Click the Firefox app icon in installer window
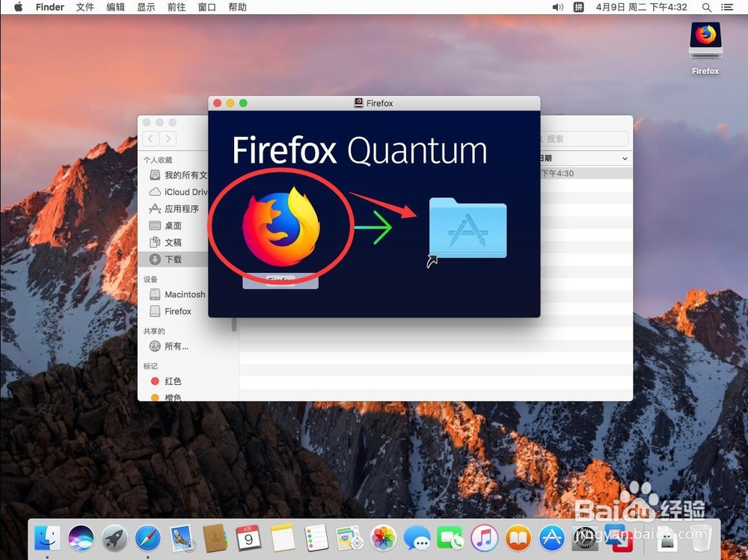Image resolution: width=748 pixels, height=560 pixels. (x=281, y=226)
